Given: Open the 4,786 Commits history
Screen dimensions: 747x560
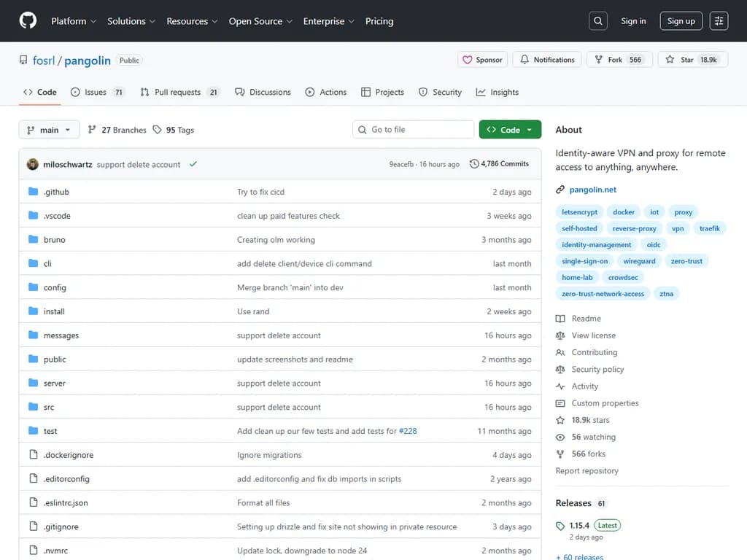Looking at the screenshot, I should click(500, 164).
